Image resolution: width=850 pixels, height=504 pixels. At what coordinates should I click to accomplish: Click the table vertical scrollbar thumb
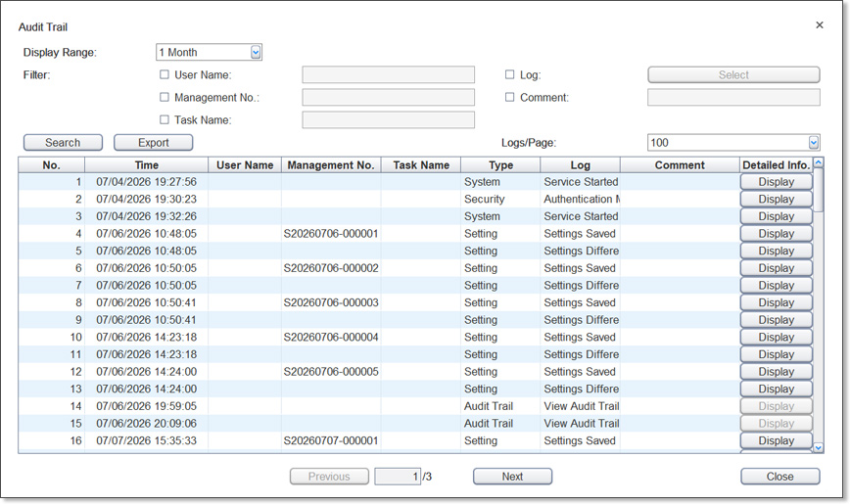coord(819,190)
